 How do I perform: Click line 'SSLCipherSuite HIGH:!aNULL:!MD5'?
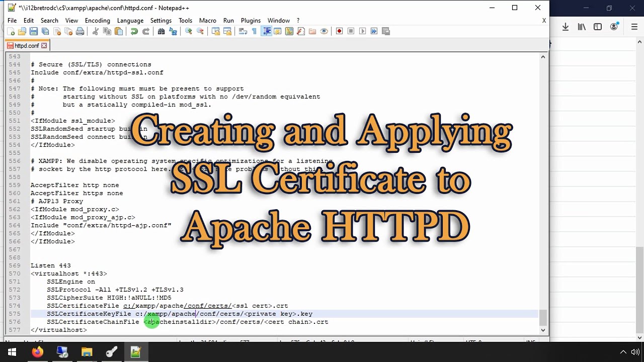point(109,298)
